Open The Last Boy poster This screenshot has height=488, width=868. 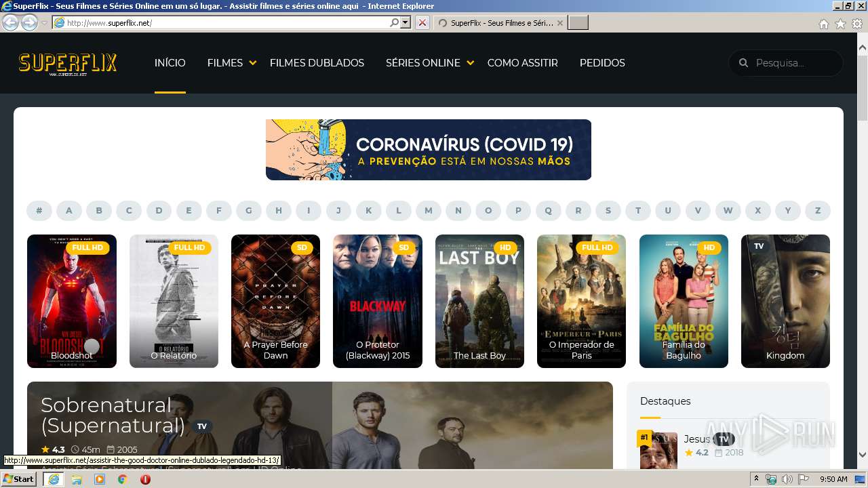(479, 301)
